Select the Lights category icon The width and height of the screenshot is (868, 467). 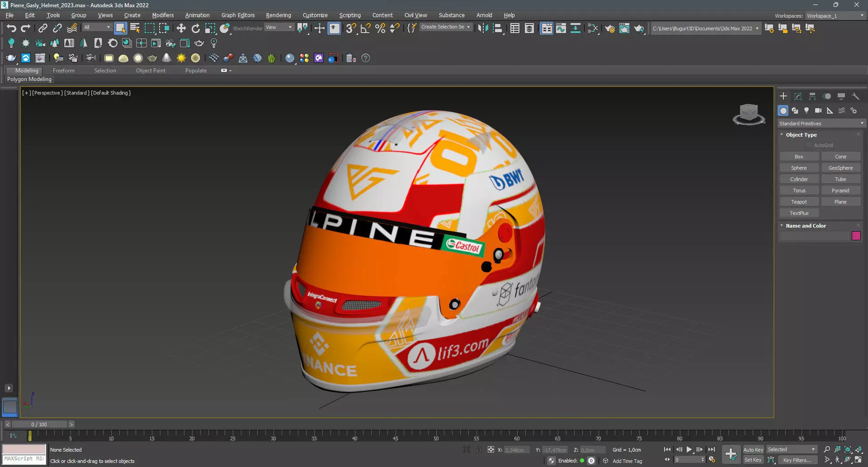click(807, 111)
